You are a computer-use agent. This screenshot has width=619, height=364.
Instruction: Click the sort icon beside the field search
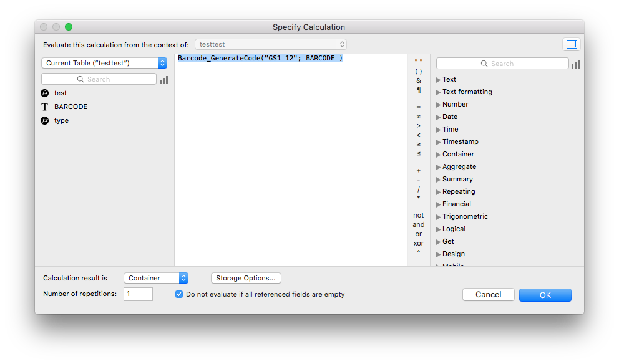(x=163, y=79)
